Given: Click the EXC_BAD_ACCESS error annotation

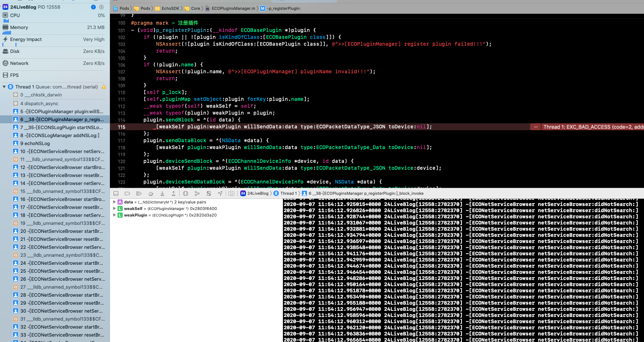Looking at the screenshot, I should pos(593,127).
